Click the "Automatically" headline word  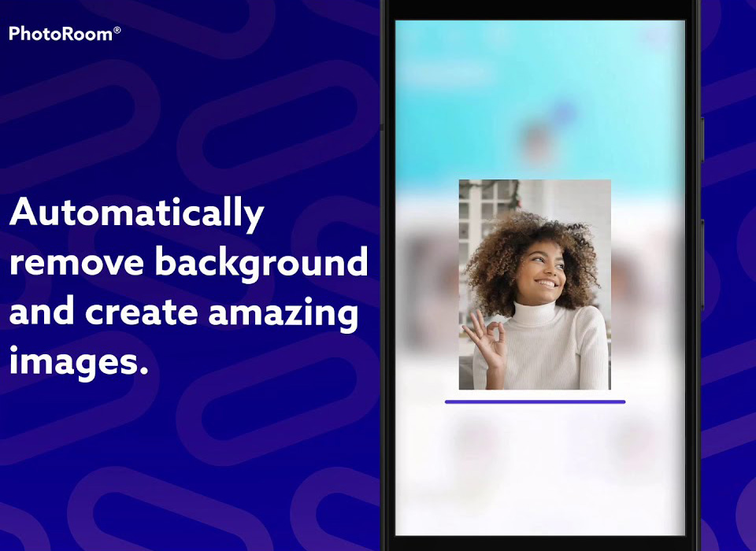click(136, 214)
